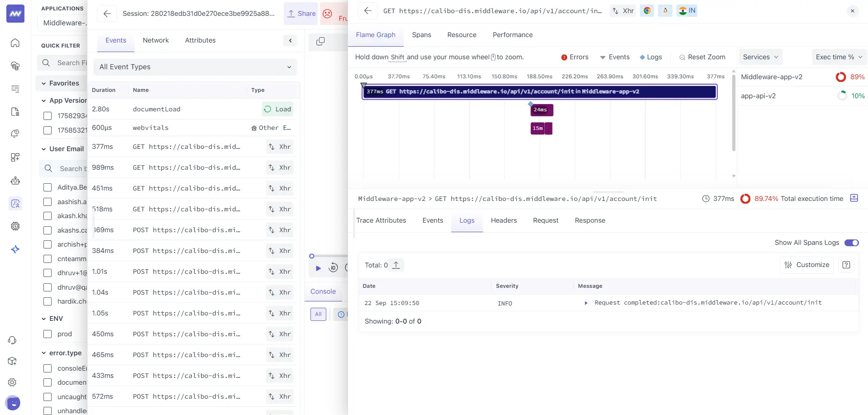
Task: Click the Share button
Action: (x=300, y=13)
